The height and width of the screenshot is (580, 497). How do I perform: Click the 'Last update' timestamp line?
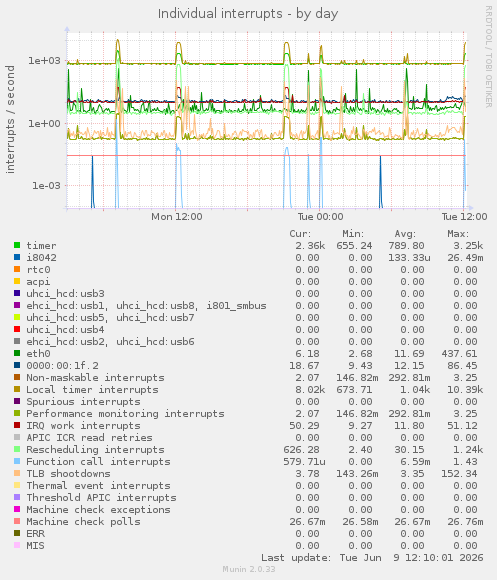pos(372,557)
